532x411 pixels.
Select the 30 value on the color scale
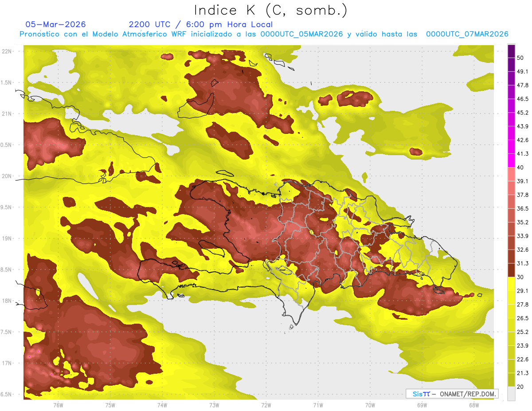coord(520,277)
